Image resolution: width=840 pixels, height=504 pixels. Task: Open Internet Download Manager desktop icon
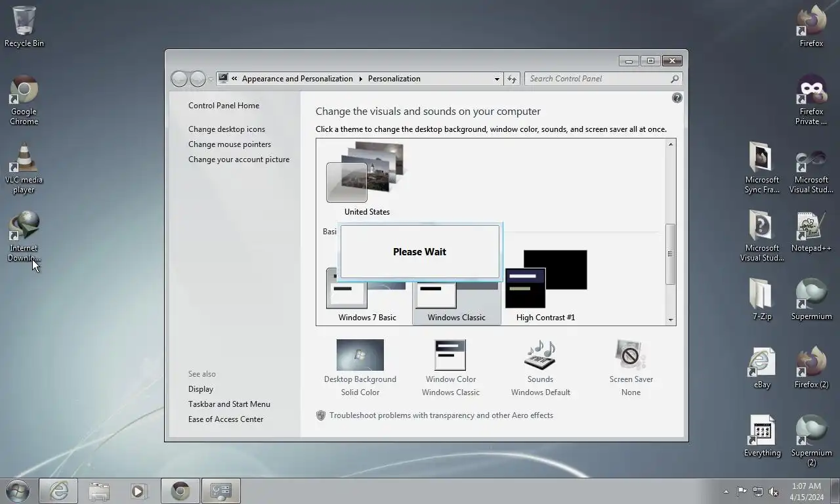point(24,236)
